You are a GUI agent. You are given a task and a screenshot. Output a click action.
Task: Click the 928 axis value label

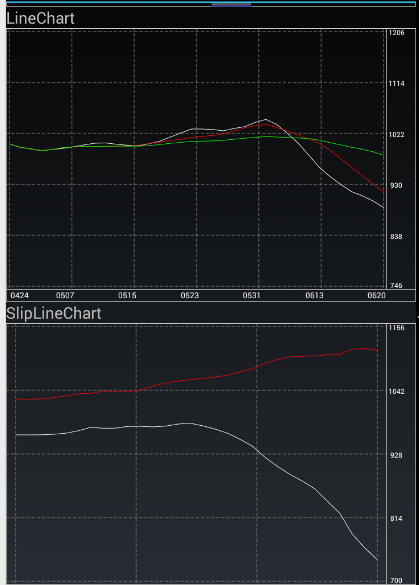(x=396, y=455)
